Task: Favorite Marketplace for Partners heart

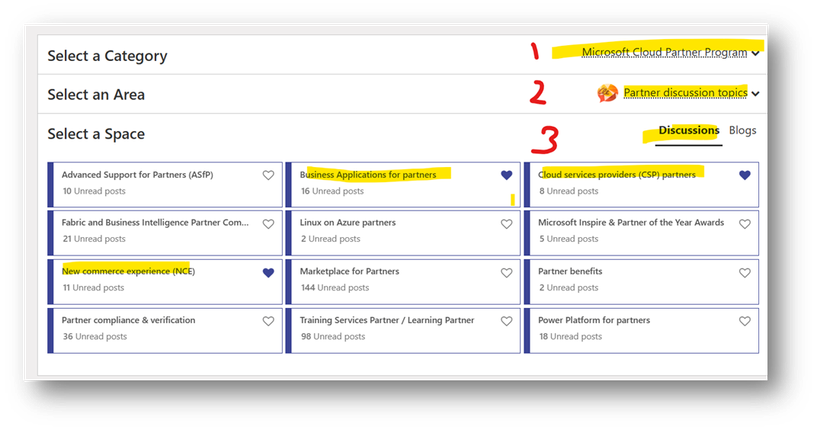Action: tap(506, 273)
